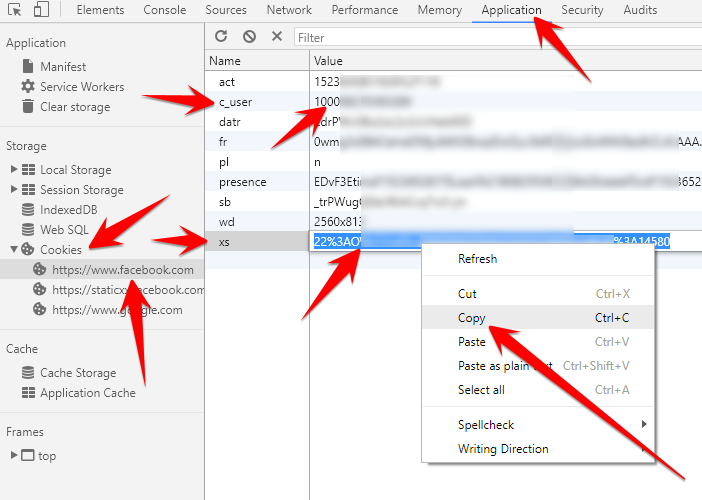Choose Cut in the context menu
This screenshot has width=702, height=500.
point(538,294)
